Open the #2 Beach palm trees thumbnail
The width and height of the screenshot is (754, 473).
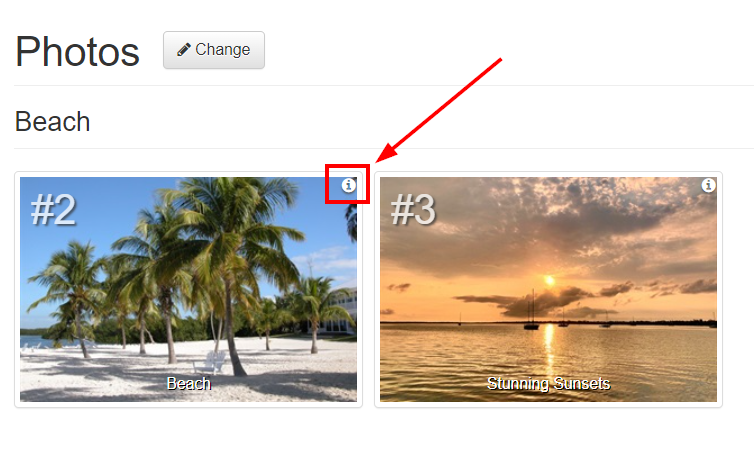[188, 289]
